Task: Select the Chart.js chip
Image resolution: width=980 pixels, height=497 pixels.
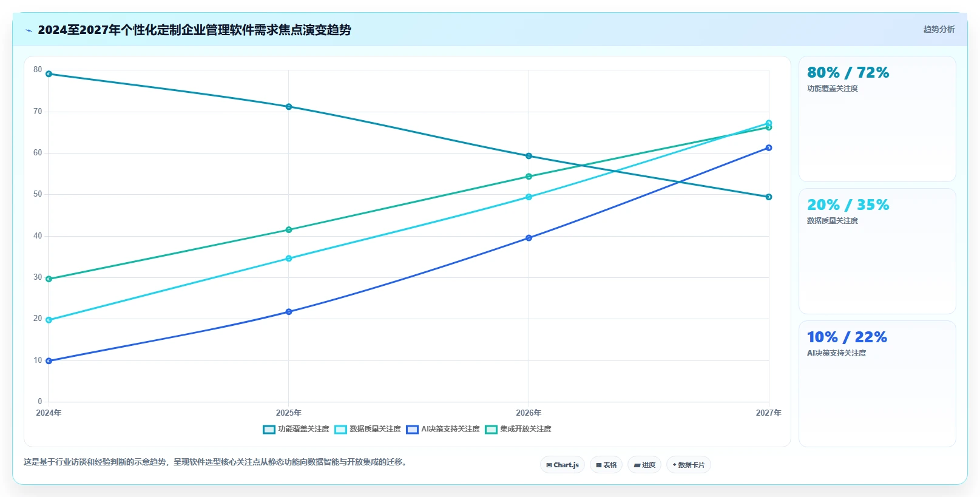Action: pyautogui.click(x=563, y=465)
